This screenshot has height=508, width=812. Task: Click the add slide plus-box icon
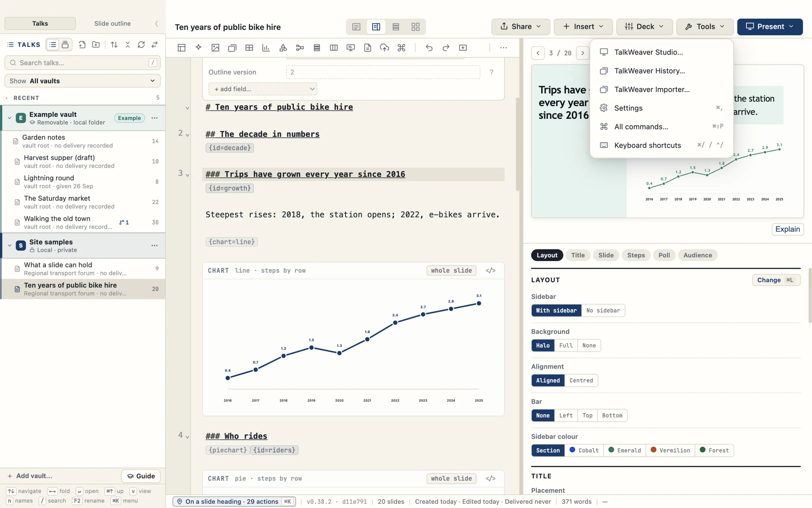coord(463,48)
